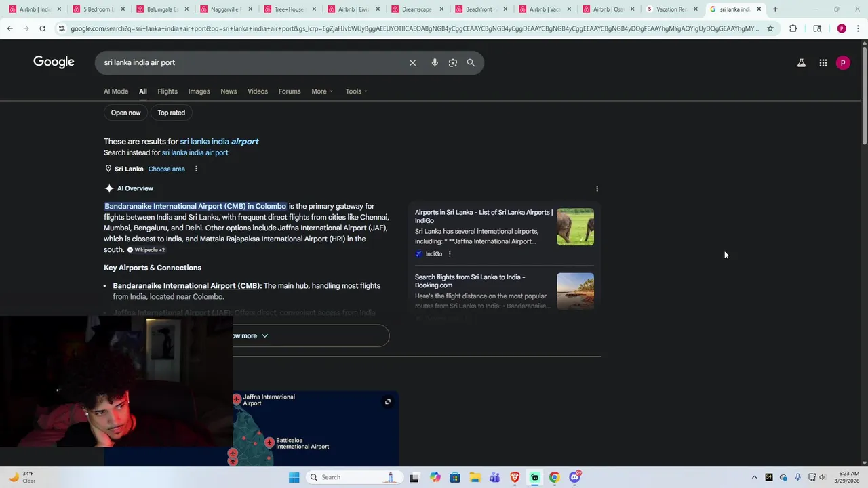Image resolution: width=868 pixels, height=488 pixels.
Task: Select the Images search tab
Action: click(x=199, y=91)
